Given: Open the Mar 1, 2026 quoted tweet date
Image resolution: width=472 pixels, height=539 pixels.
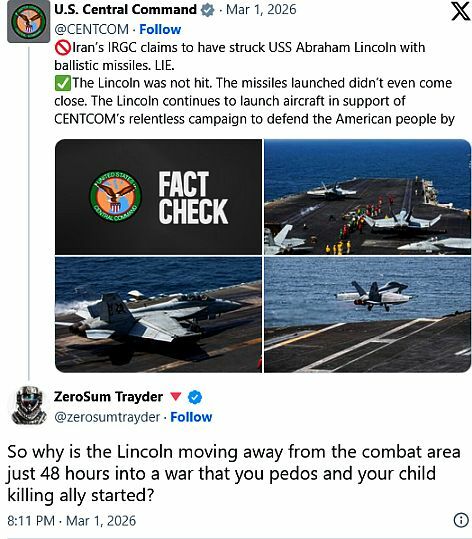Looking at the screenshot, I should (x=261, y=10).
